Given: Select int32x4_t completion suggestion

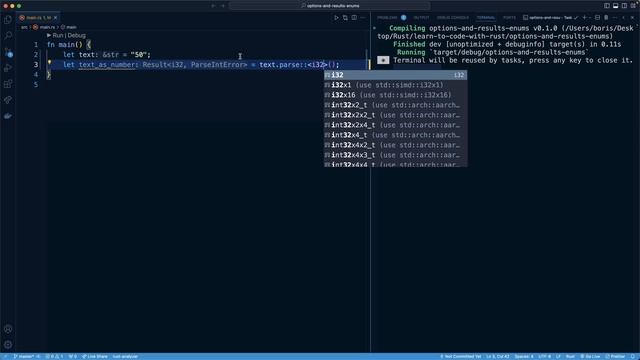Looking at the screenshot, I should pos(395,135).
